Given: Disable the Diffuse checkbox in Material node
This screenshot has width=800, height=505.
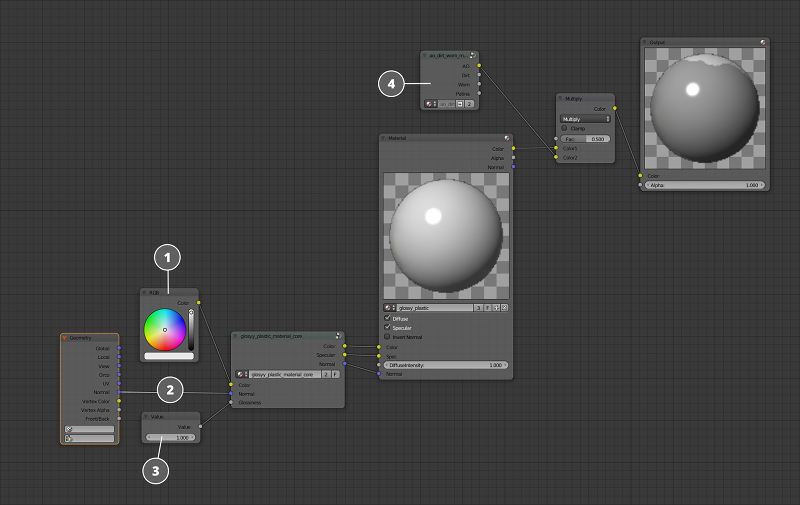Looking at the screenshot, I should click(x=388, y=318).
